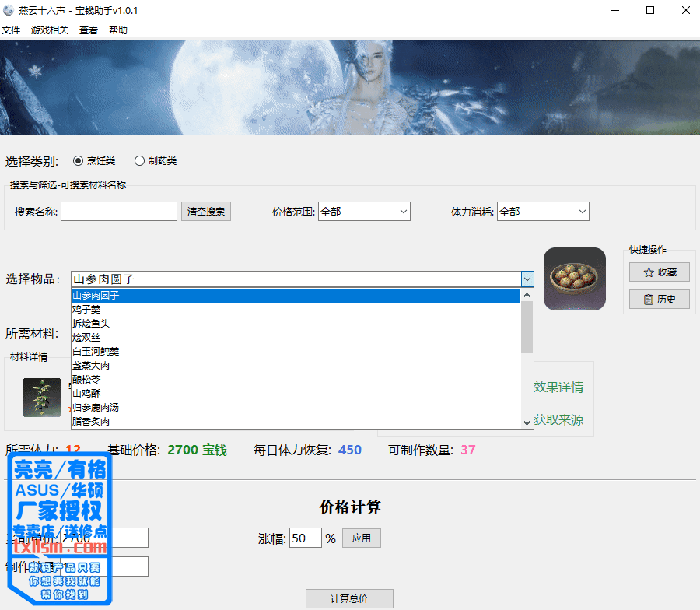700x610 pixels.
Task: Click the 选择物品 text field
Action: (x=296, y=279)
